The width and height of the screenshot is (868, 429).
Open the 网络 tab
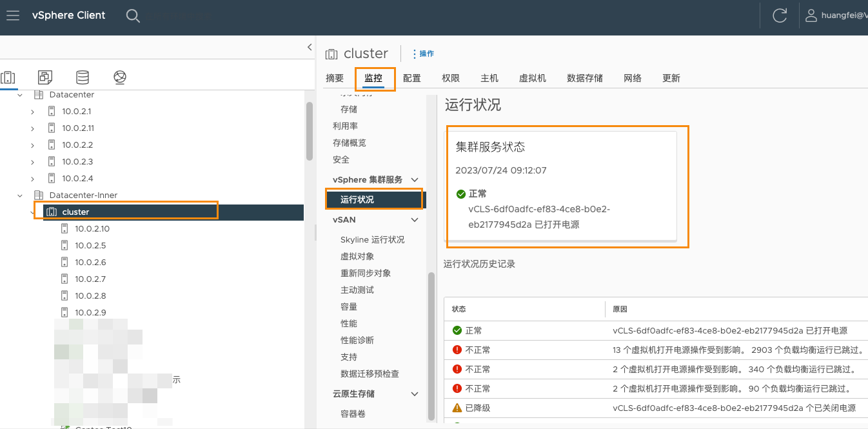click(633, 79)
